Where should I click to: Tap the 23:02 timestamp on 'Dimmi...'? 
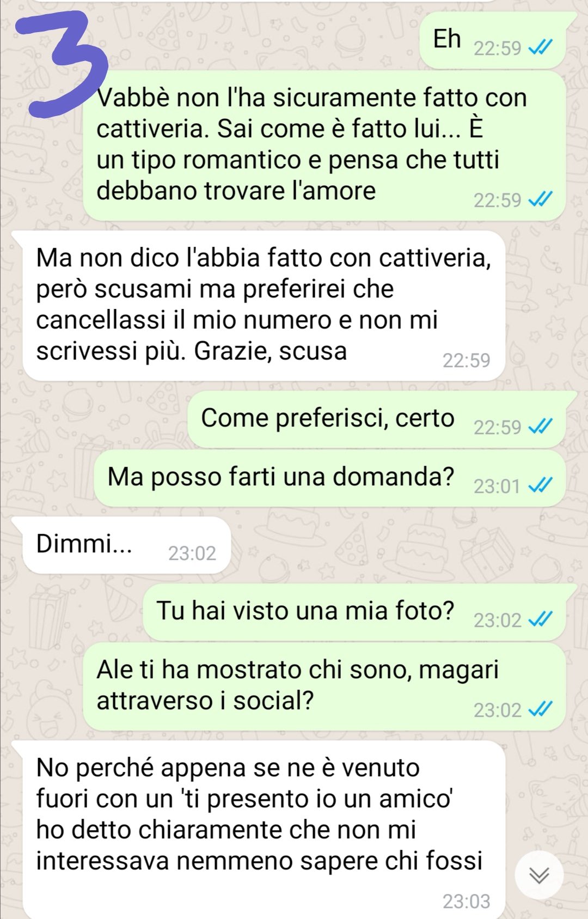click(192, 553)
